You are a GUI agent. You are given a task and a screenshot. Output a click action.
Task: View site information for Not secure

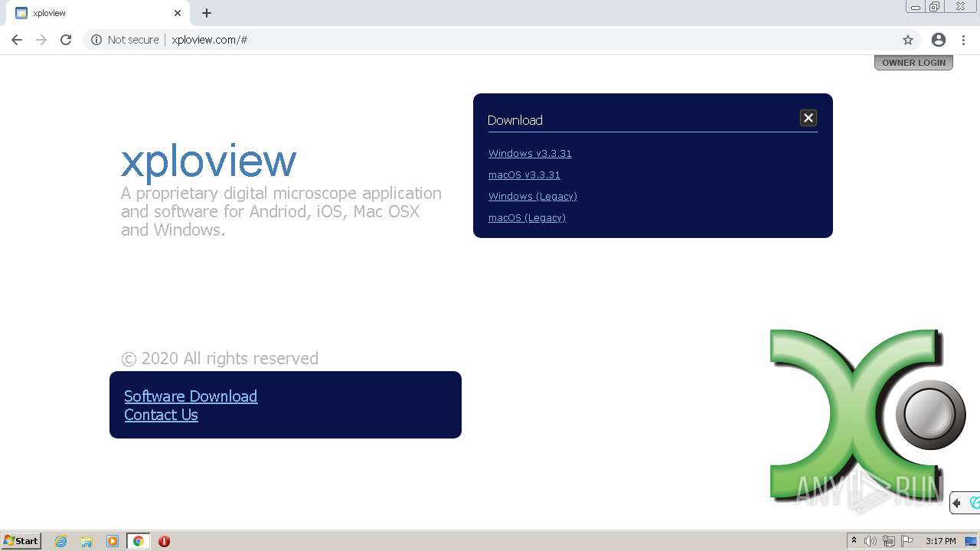(125, 40)
